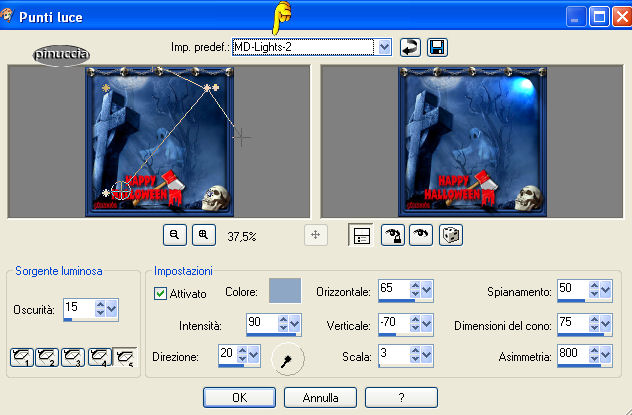The height and width of the screenshot is (415, 632).
Task: Select light source 2
Action: pyautogui.click(x=47, y=357)
